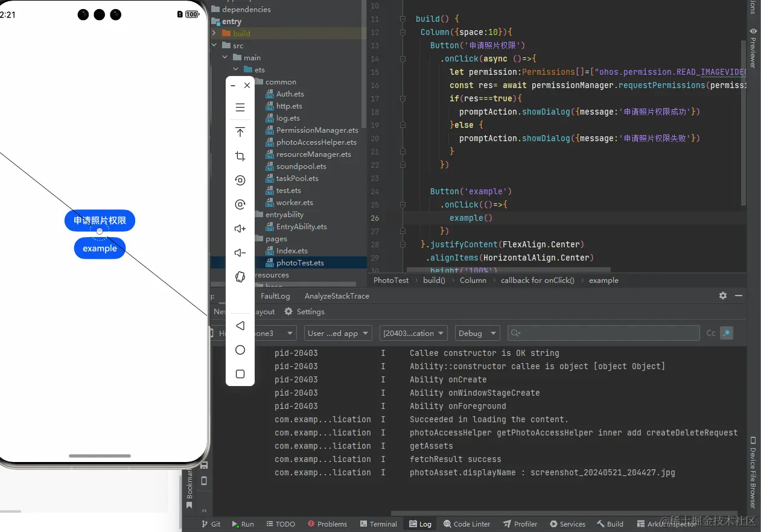Toggle the regex filter button in log search
Screen dimensions: 761x532
[727, 333]
